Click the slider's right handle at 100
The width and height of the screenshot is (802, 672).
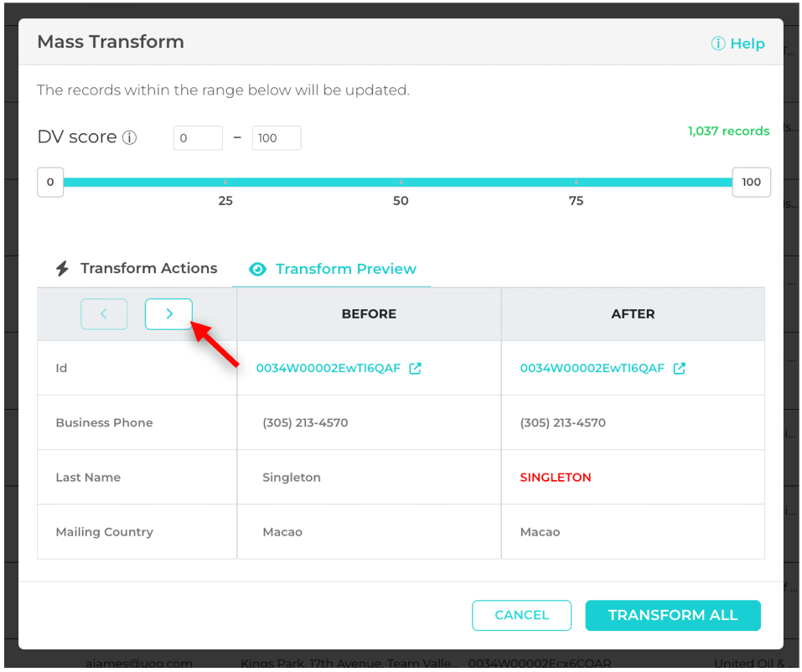[x=751, y=182]
